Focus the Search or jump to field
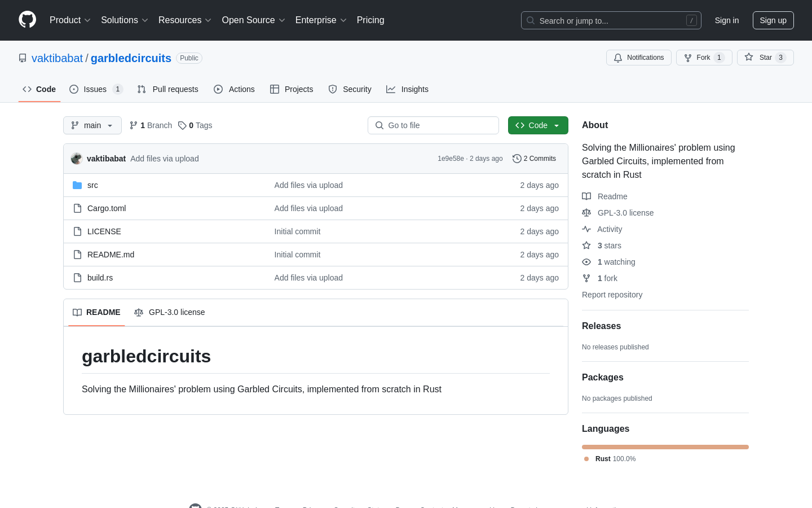Viewport: 812px width, 508px height. coord(611,20)
